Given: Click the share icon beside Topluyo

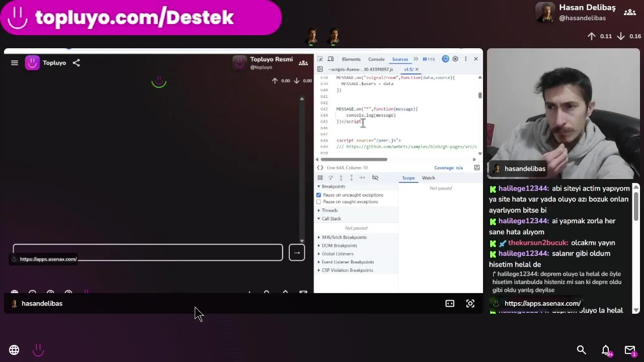Looking at the screenshot, I should click(76, 63).
